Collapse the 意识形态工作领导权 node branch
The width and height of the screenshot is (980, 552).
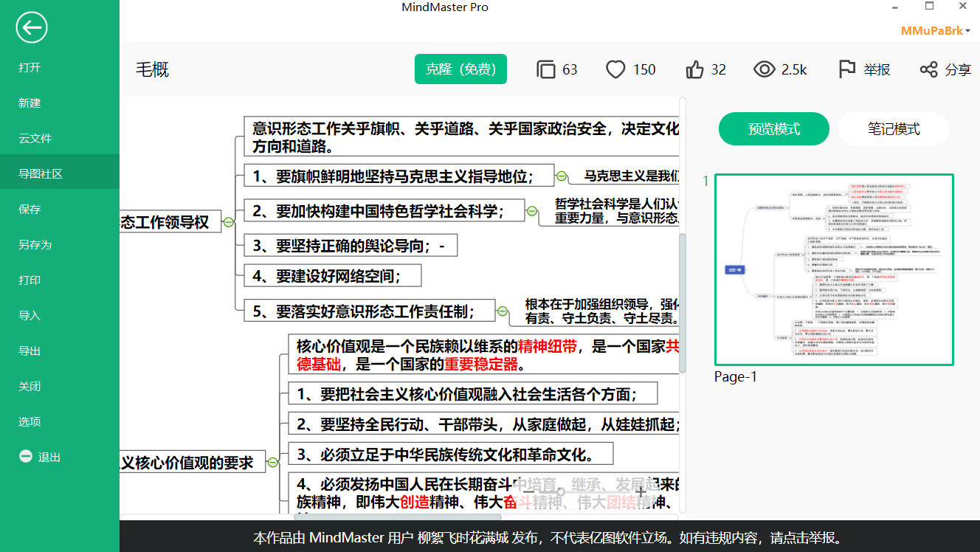(x=229, y=222)
